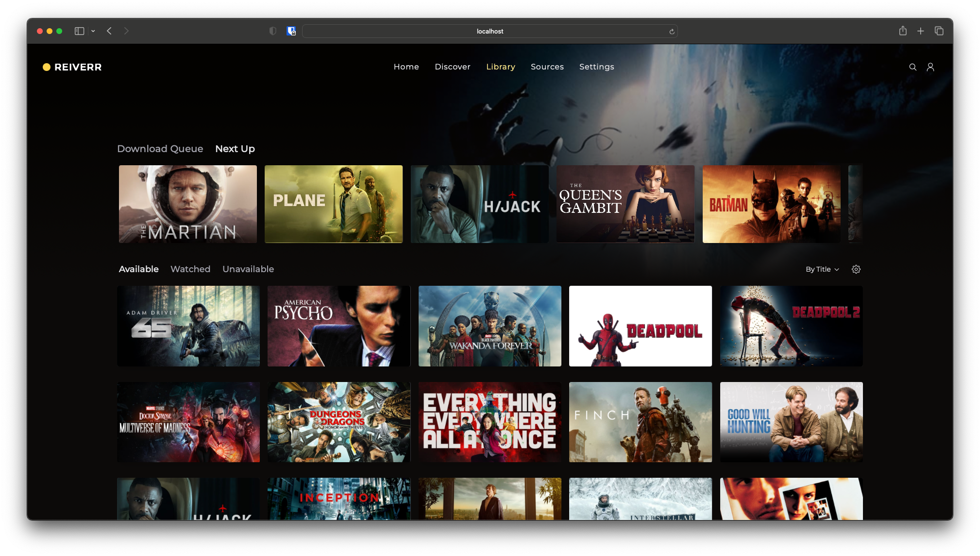Open the Sources page
Viewport: 980px width, 556px height.
pyautogui.click(x=547, y=67)
